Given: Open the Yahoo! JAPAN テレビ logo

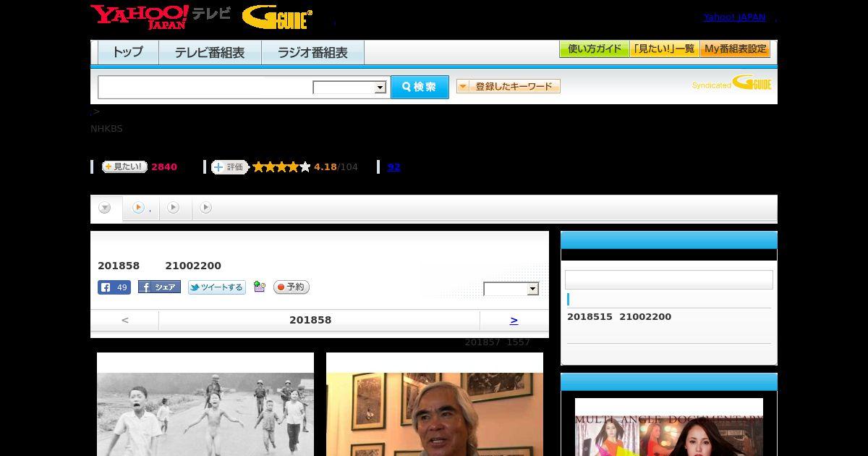Looking at the screenshot, I should pos(161,17).
